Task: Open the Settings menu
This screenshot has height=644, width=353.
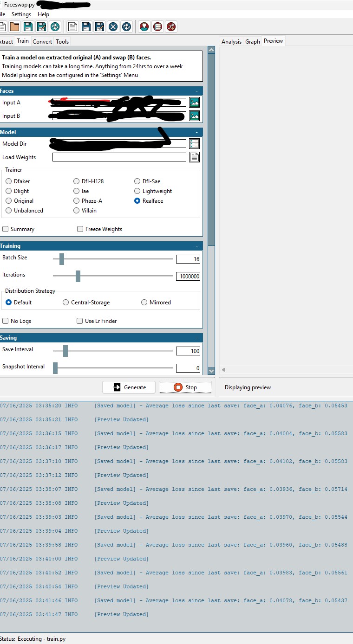Action: click(x=21, y=14)
